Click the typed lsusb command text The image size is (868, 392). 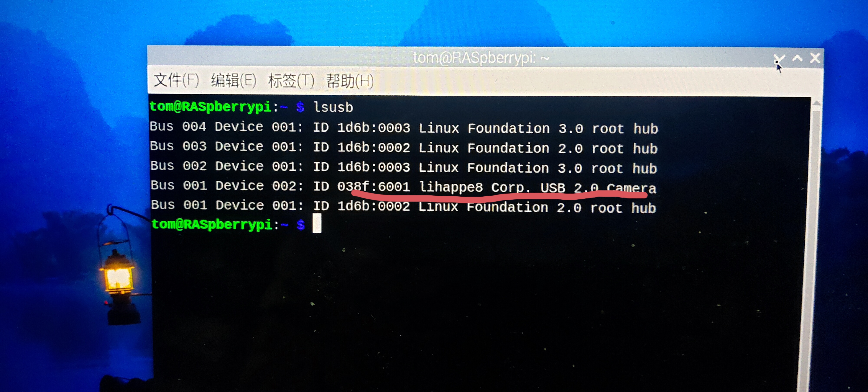(x=333, y=107)
